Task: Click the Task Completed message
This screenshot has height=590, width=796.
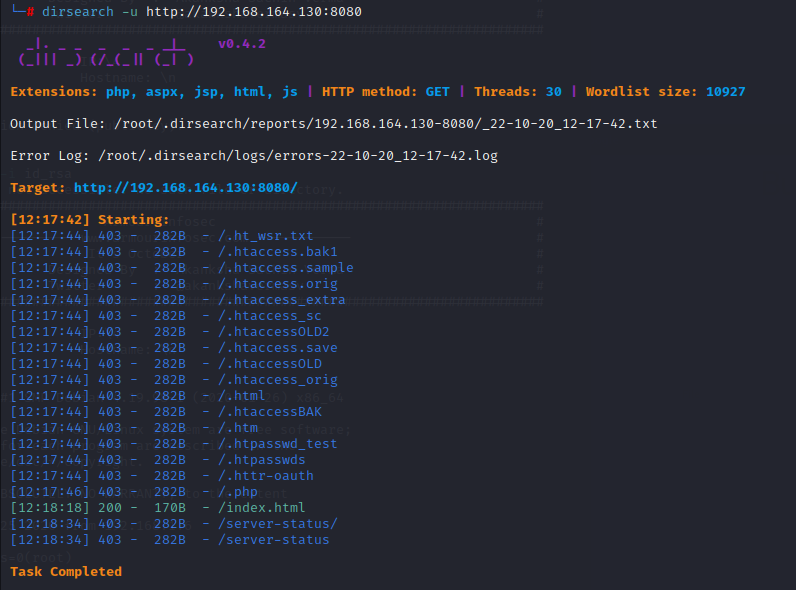Action: [66, 571]
